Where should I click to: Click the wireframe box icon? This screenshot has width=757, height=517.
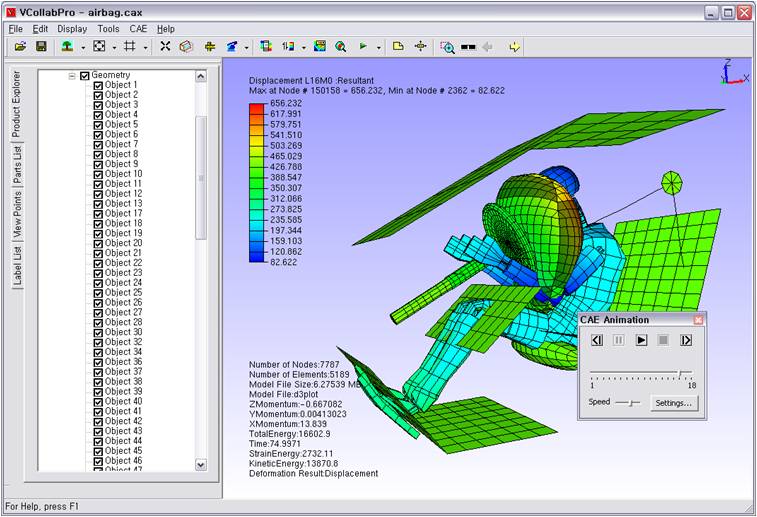186,46
